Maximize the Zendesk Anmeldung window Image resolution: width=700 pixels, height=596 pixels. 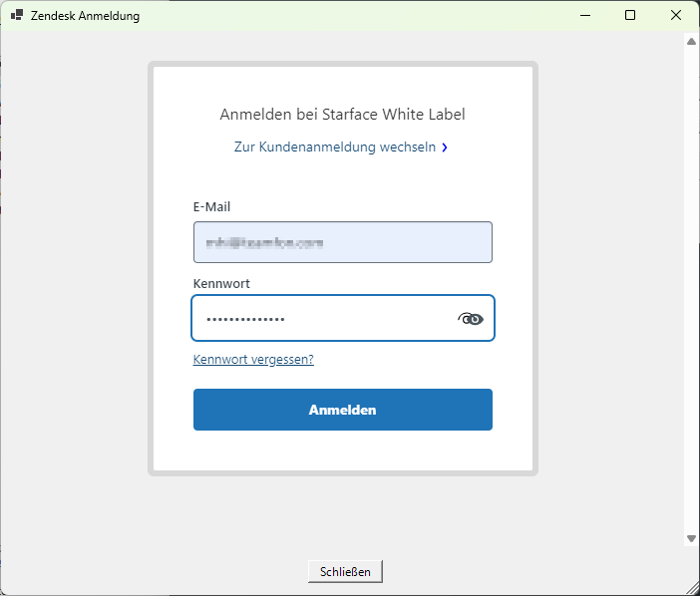point(630,16)
